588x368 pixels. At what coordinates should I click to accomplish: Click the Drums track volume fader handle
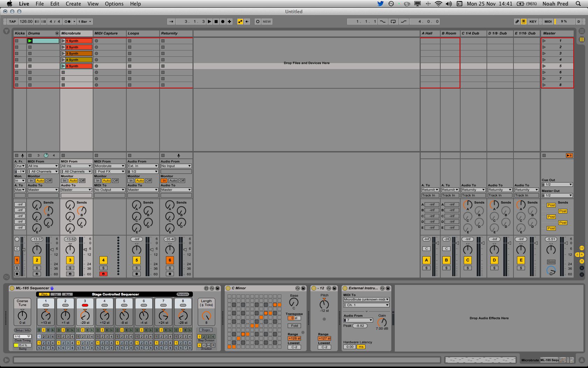(x=51, y=250)
